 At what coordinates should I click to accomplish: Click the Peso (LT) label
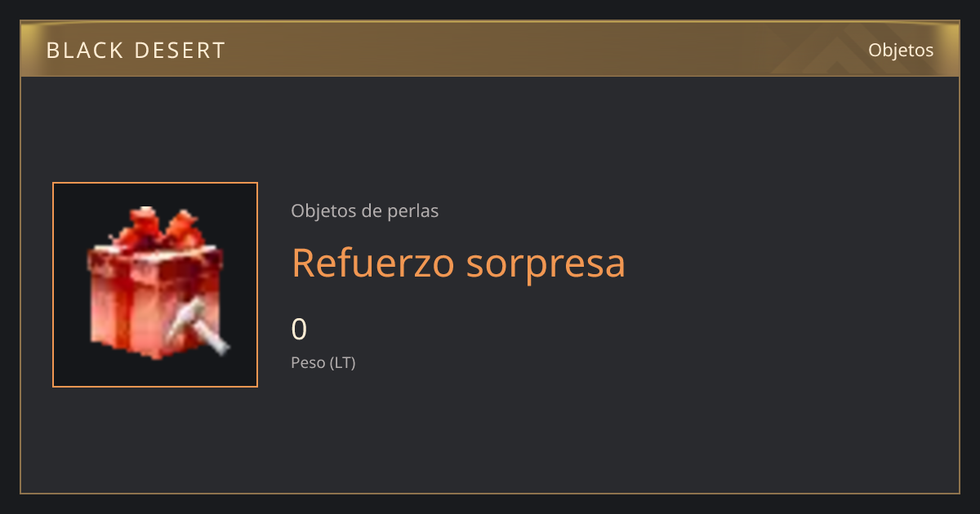point(323,362)
